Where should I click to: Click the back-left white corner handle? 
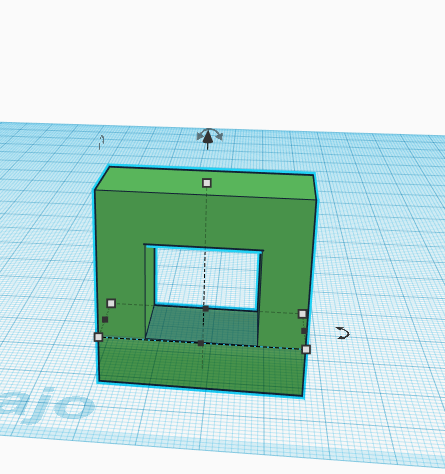click(x=111, y=303)
